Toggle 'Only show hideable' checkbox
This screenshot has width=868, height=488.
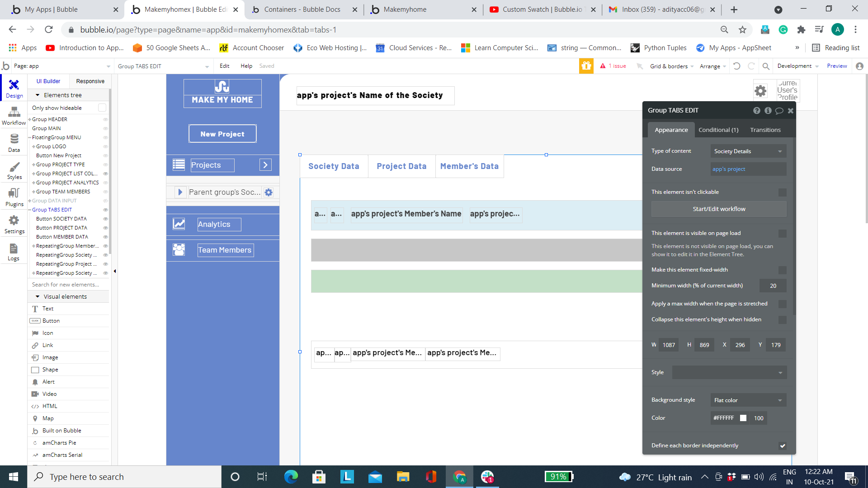(x=102, y=108)
